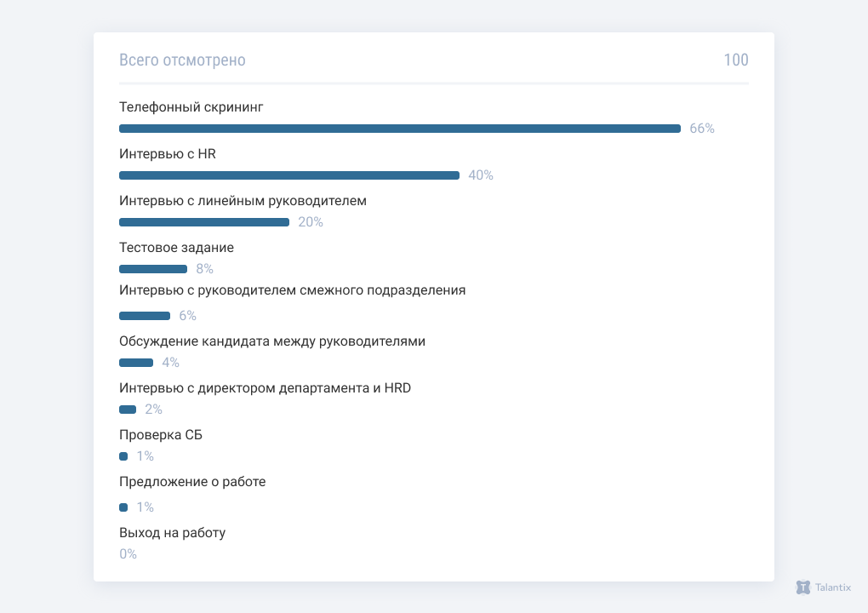Click the Talantix brand name text
Image resolution: width=868 pixels, height=613 pixels.
click(833, 587)
